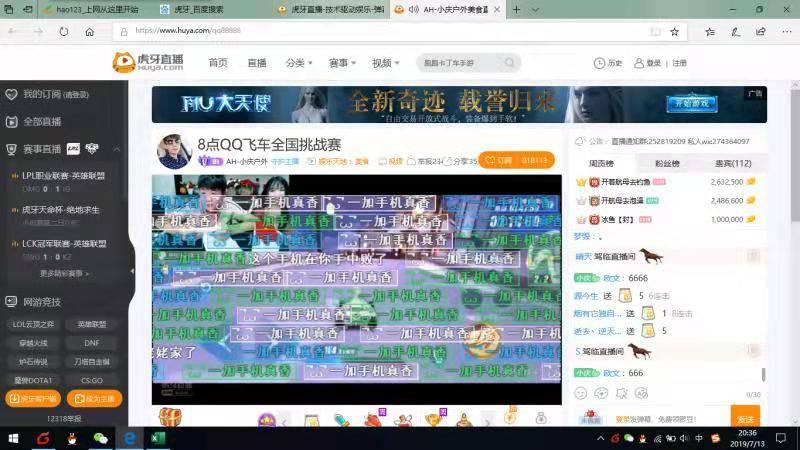Open LCK冠军联赛-英雄联盟 match
800x450 pixels.
click(64, 244)
